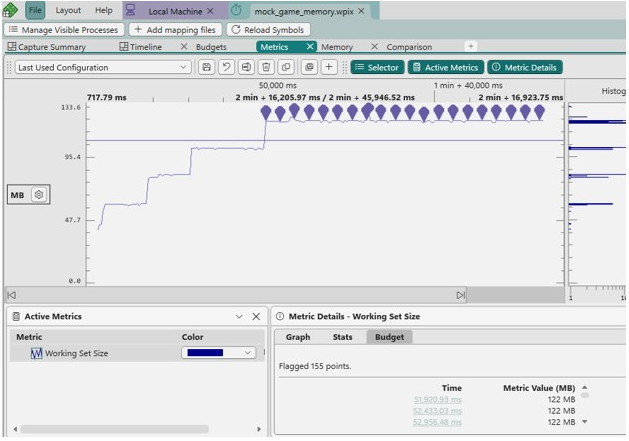Open the Budgets tab
The image size is (629, 441).
tap(211, 47)
